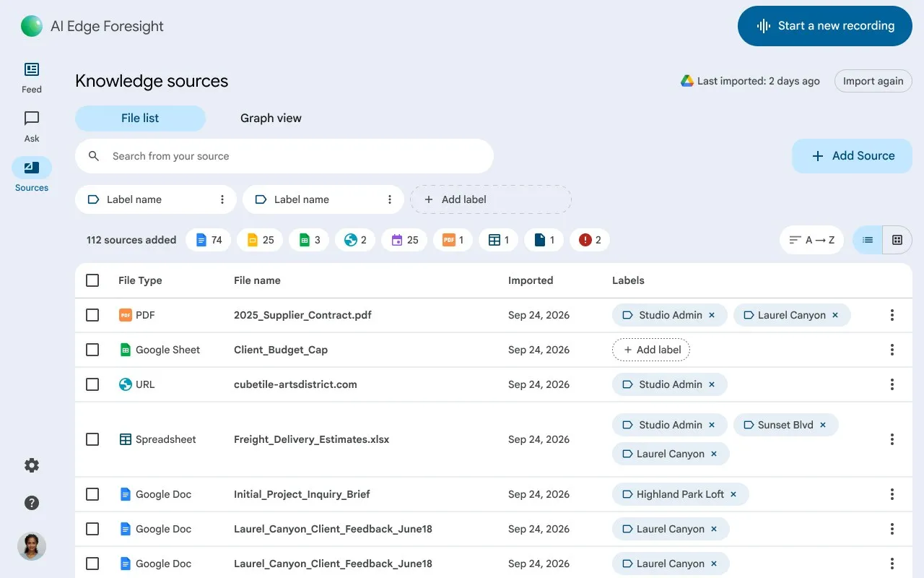Filter by calendar sources chip showing 25
Screen dimensions: 924x578
coord(404,240)
